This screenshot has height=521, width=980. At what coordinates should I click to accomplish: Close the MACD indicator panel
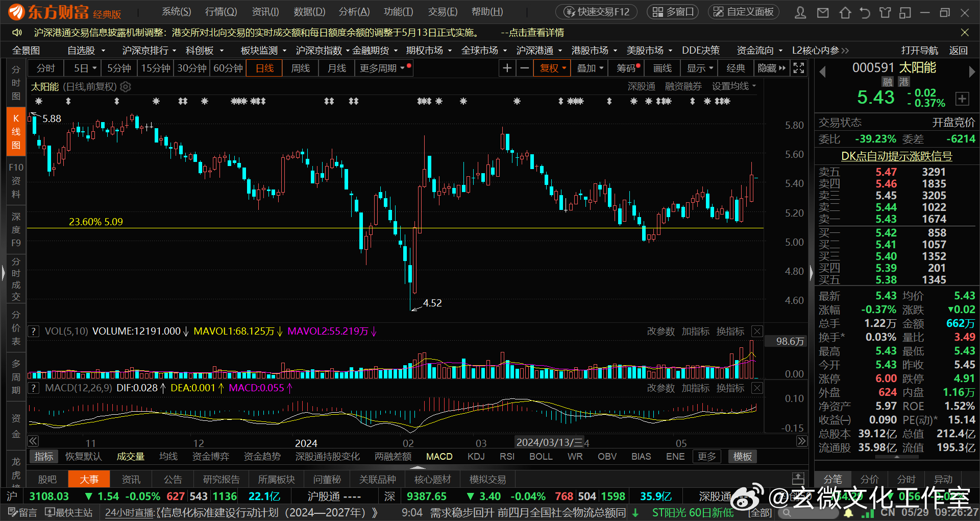tap(757, 388)
